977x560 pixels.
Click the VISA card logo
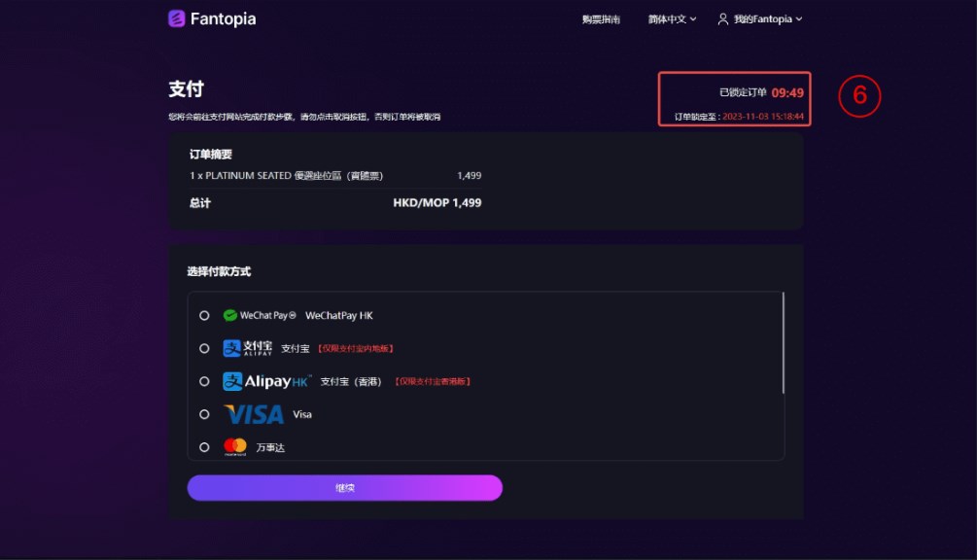(x=254, y=414)
